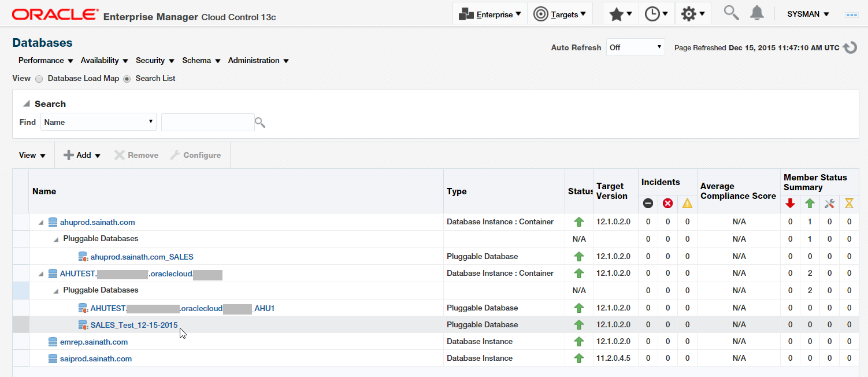The width and height of the screenshot is (868, 377).
Task: Click Up status arrow for saiprod.sainath.com
Action: (x=579, y=358)
